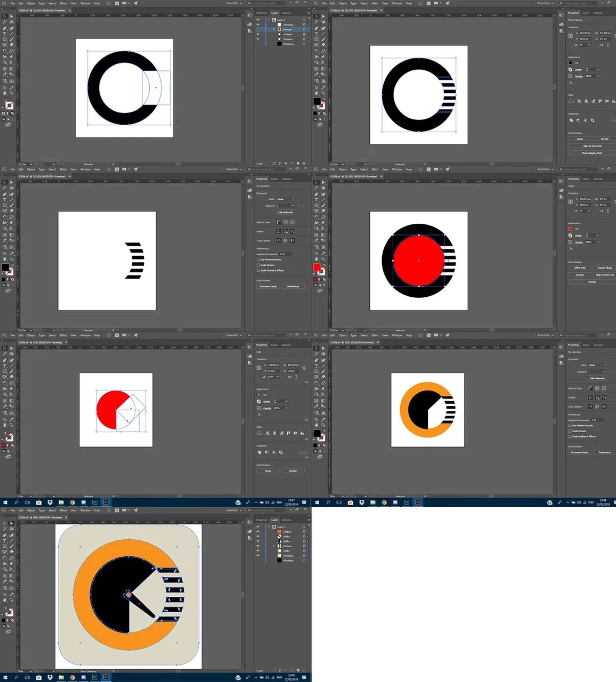Switch to Libraries tab in beige-icon window
This screenshot has height=682, width=616.
287,519
